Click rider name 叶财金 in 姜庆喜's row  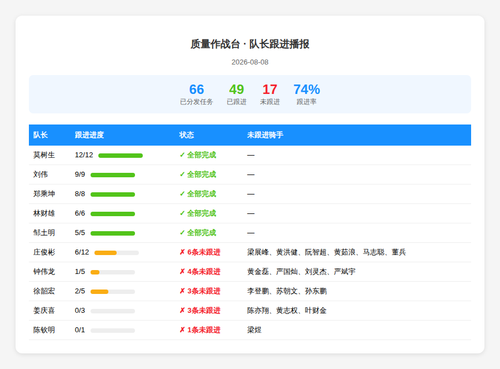click(316, 310)
